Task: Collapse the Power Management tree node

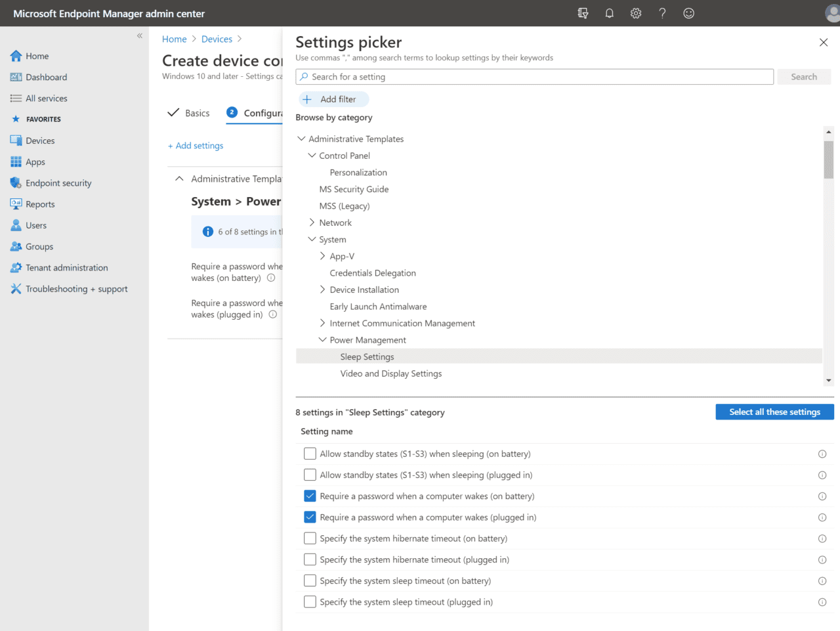Action: pyautogui.click(x=322, y=339)
